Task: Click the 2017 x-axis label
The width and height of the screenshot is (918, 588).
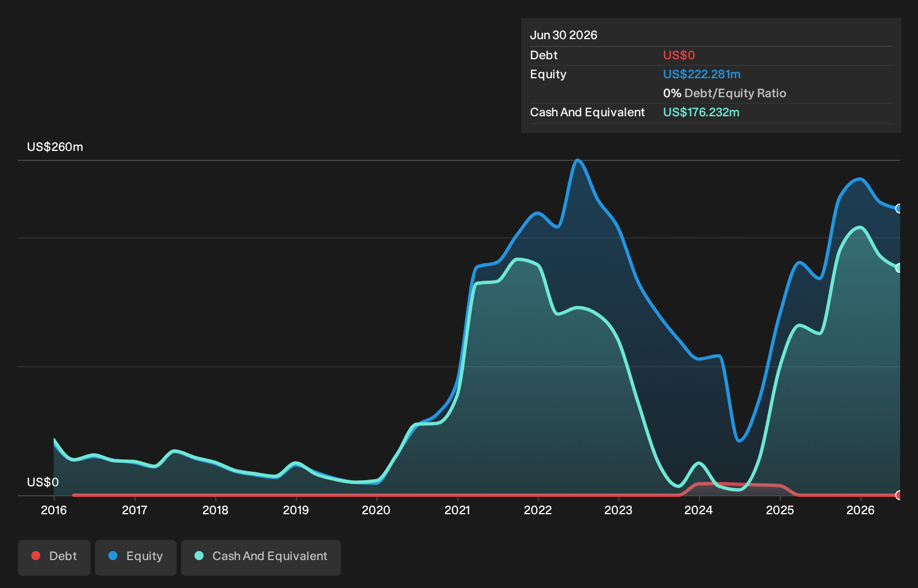Action: click(135, 510)
